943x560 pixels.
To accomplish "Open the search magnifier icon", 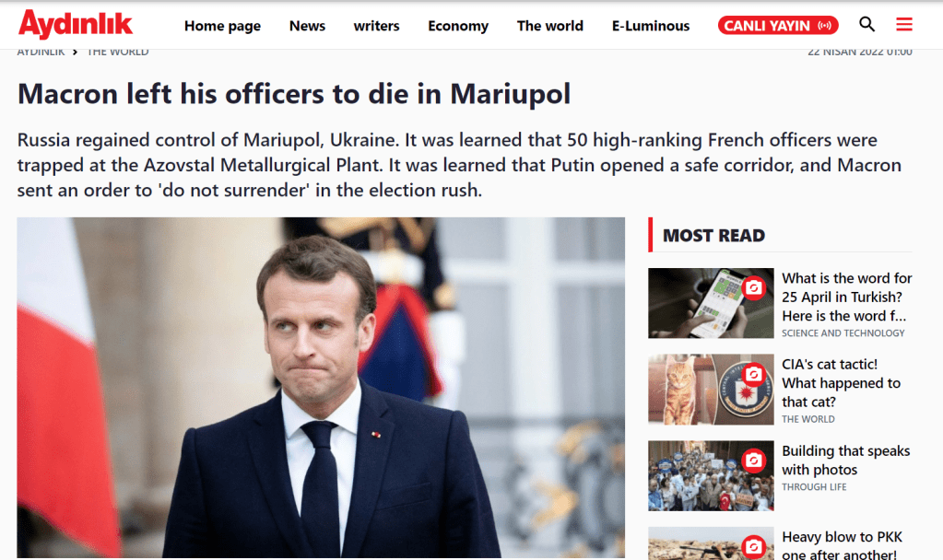I will 866,24.
